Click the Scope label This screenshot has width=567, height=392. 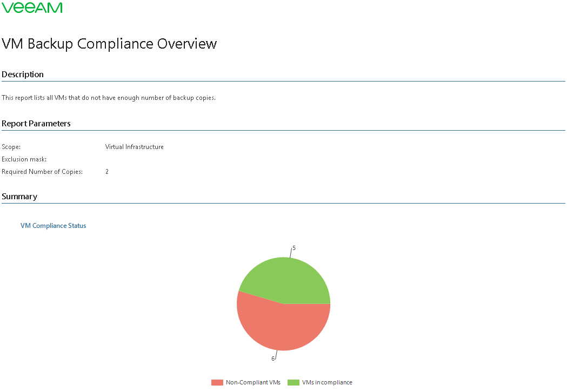[x=11, y=147]
